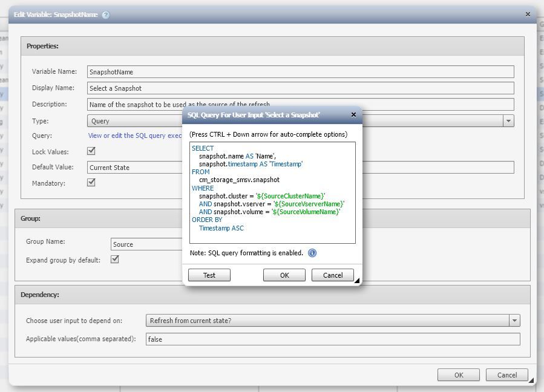The height and width of the screenshot is (392, 544).
Task: Close the SQL Query popup dialog
Action: 353,114
